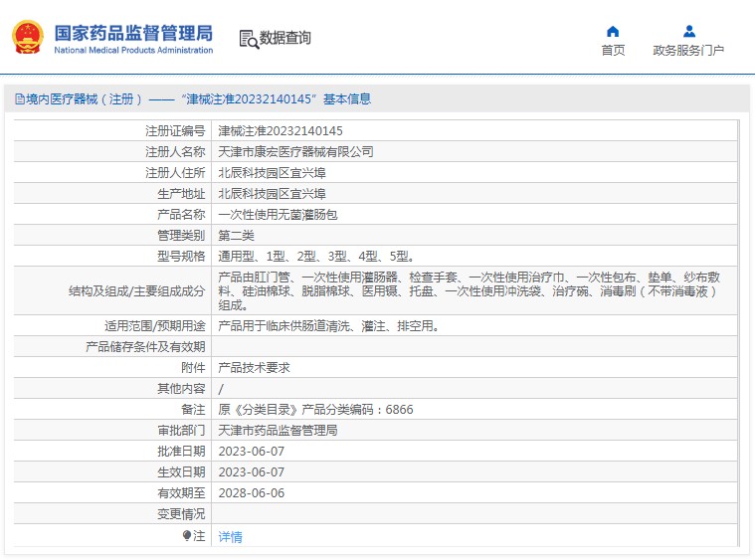
Task: Select product name 一次性使用无菌灌肠包
Action: (x=278, y=214)
